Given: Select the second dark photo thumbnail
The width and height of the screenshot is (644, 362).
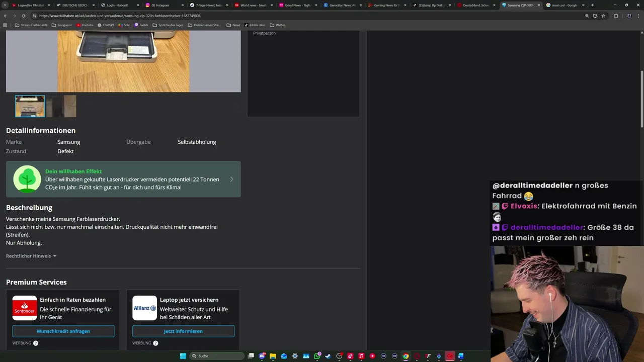Looking at the screenshot, I should 61,106.
